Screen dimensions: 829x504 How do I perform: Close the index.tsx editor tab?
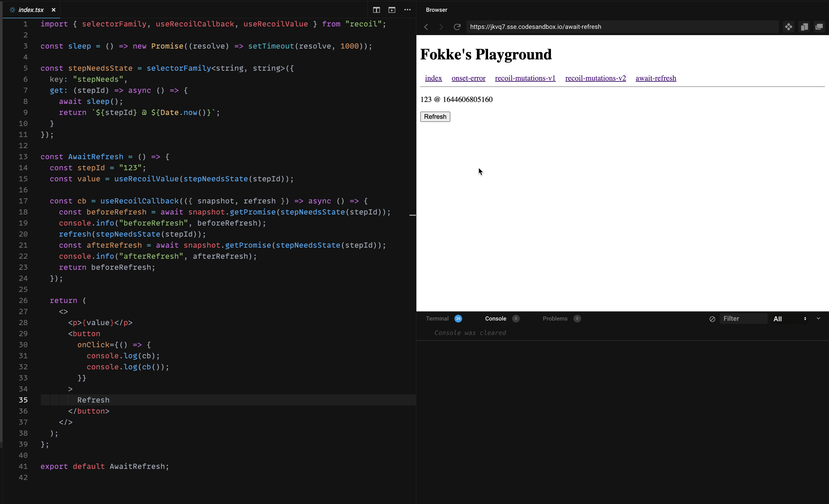pyautogui.click(x=53, y=10)
